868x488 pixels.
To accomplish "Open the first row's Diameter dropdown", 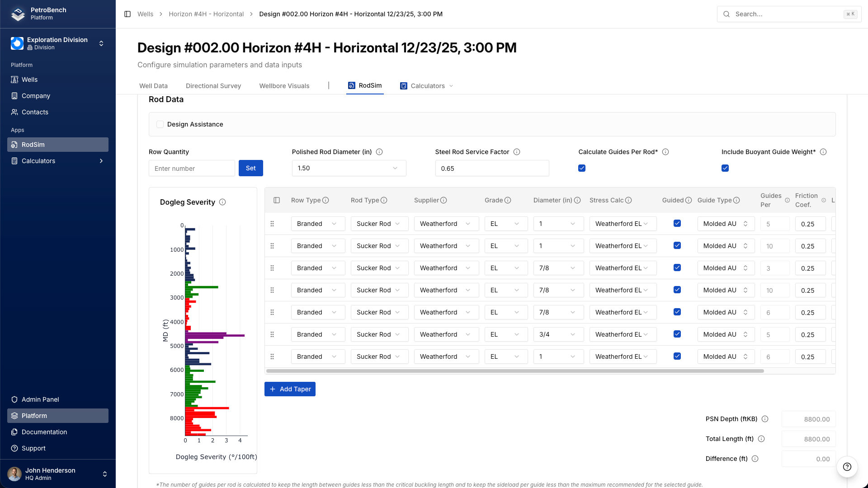I will [x=558, y=224].
